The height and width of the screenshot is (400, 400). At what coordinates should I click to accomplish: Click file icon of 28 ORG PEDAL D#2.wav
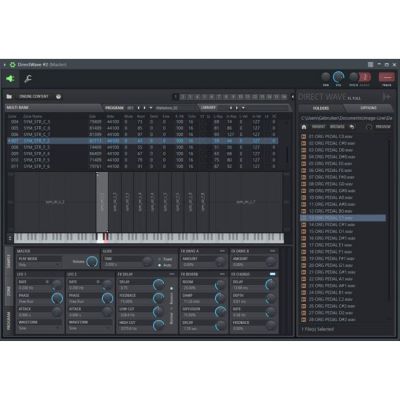[304, 320]
